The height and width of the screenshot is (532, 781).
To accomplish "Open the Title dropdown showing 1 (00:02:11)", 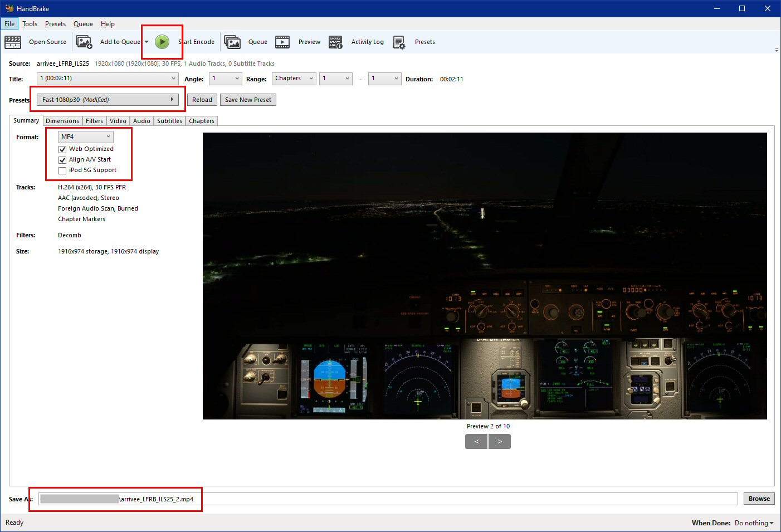I will (x=108, y=79).
